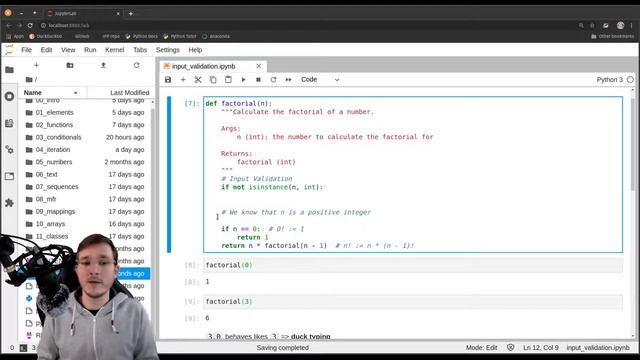This screenshot has width=640, height=360.
Task: Open the anaconda bookmark
Action: coord(216,36)
